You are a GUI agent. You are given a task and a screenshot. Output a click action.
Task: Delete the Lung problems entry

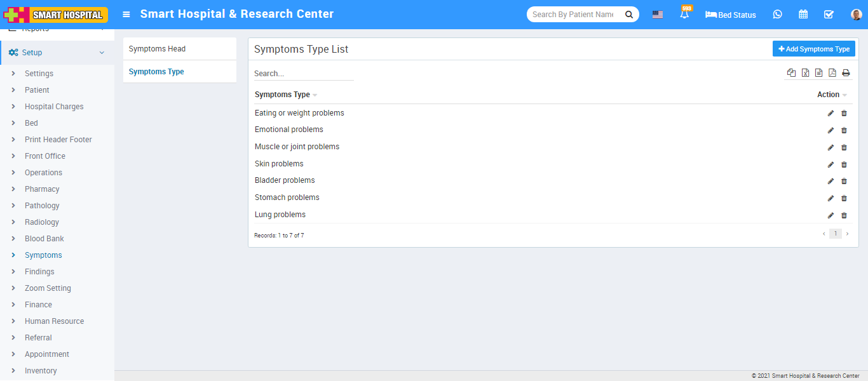tap(844, 215)
